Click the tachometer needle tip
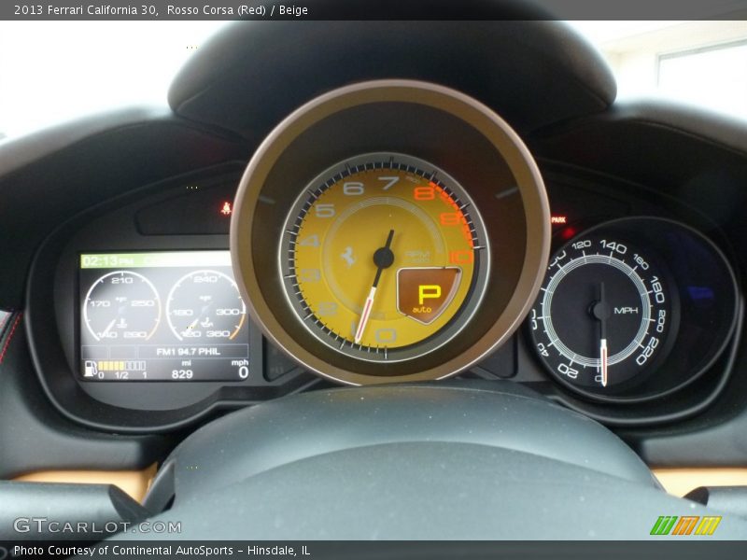This screenshot has height=560, width=747. coord(358,339)
